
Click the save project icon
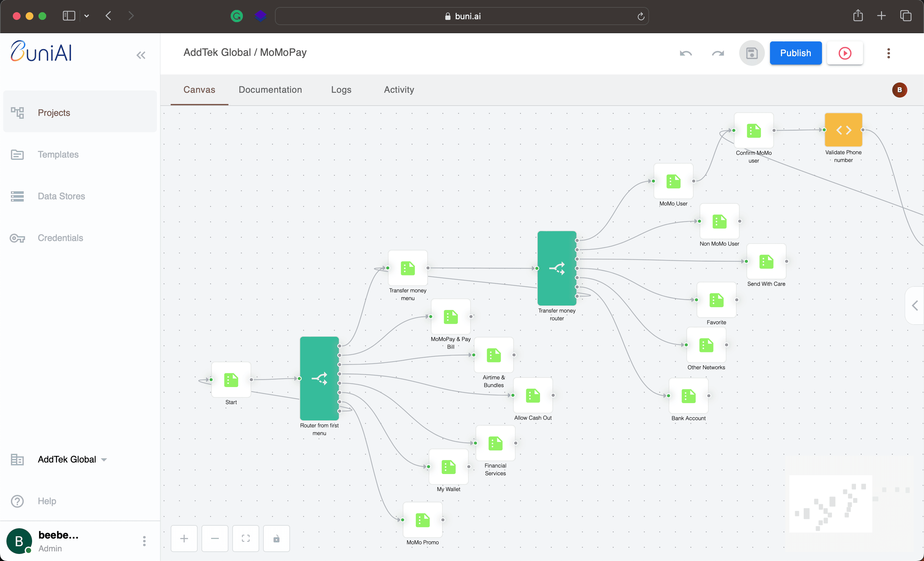tap(751, 53)
